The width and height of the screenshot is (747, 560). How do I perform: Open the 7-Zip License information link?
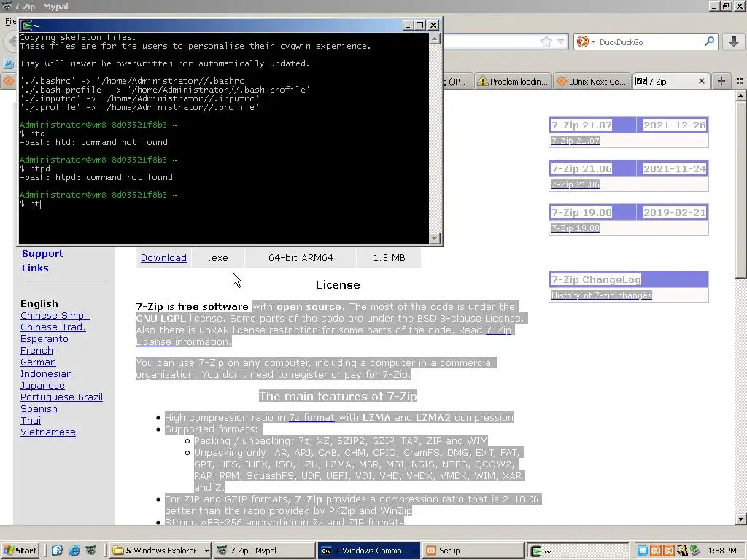tap(498, 330)
